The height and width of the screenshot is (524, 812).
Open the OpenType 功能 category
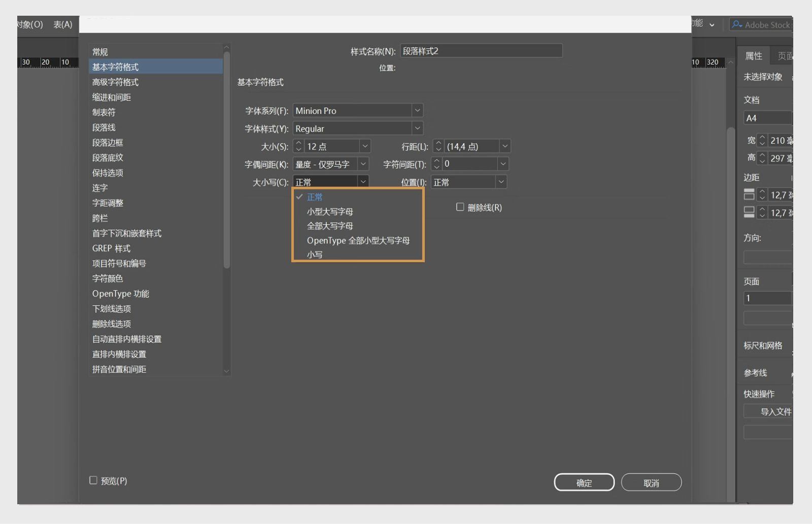[156, 294]
